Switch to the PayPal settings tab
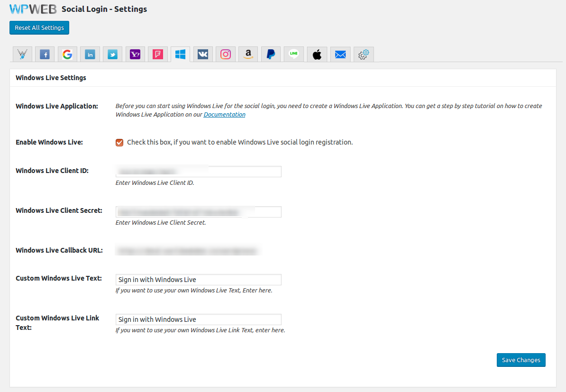 271,55
